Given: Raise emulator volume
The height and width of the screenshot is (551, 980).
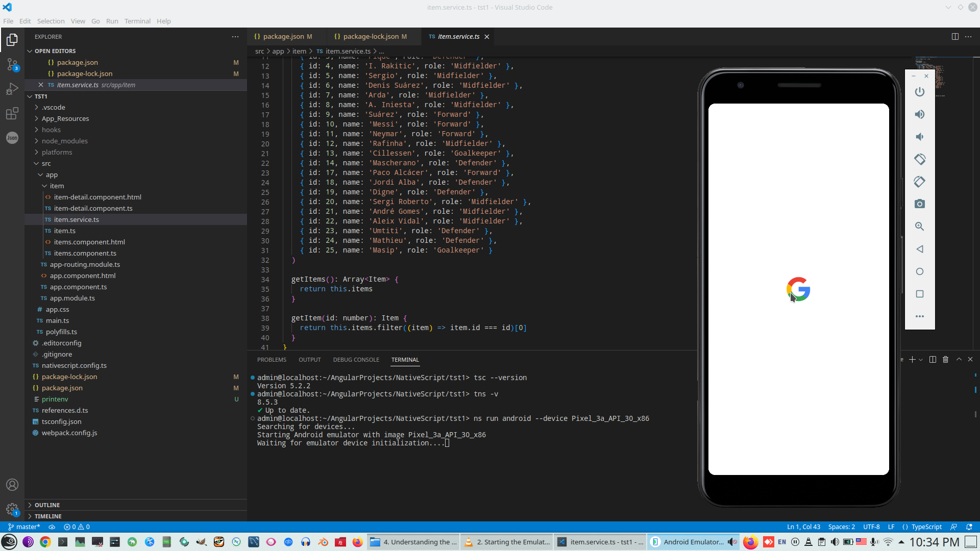Looking at the screenshot, I should click(919, 114).
